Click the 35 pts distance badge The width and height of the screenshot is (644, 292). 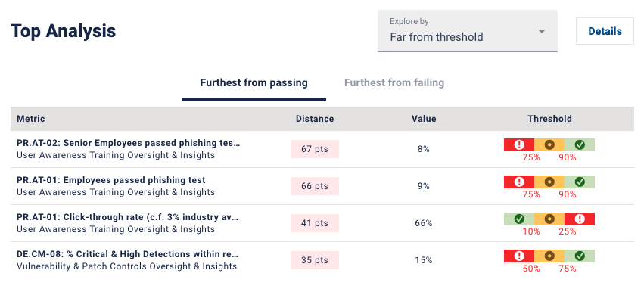click(315, 260)
